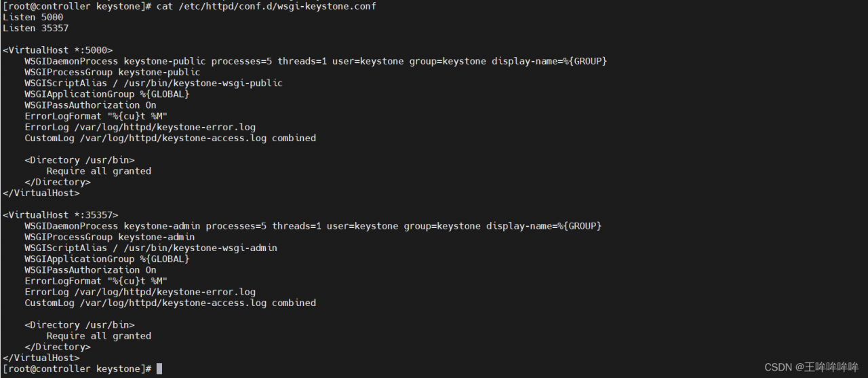Click the VirtualHost *:5000 opening tag
868x378 pixels.
(x=58, y=50)
